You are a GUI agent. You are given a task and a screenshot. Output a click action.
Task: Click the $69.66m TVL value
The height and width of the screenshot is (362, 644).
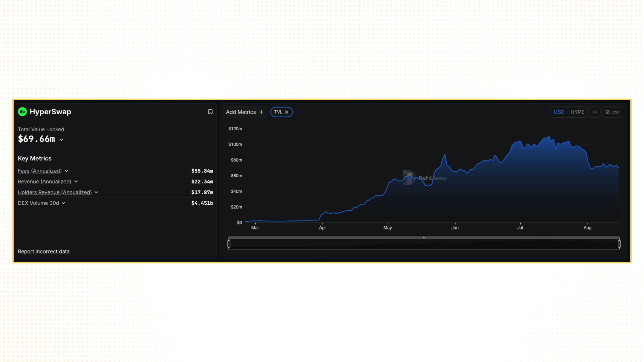pos(36,139)
